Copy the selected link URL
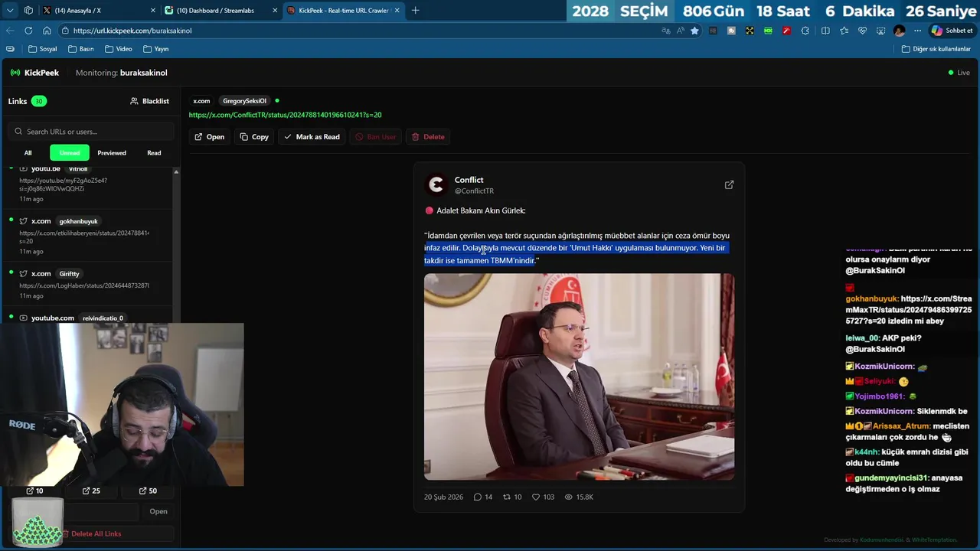The image size is (980, 551). click(x=253, y=137)
